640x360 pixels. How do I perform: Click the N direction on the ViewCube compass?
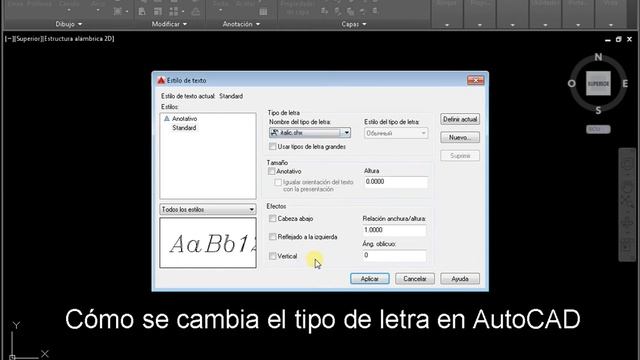[x=598, y=57]
